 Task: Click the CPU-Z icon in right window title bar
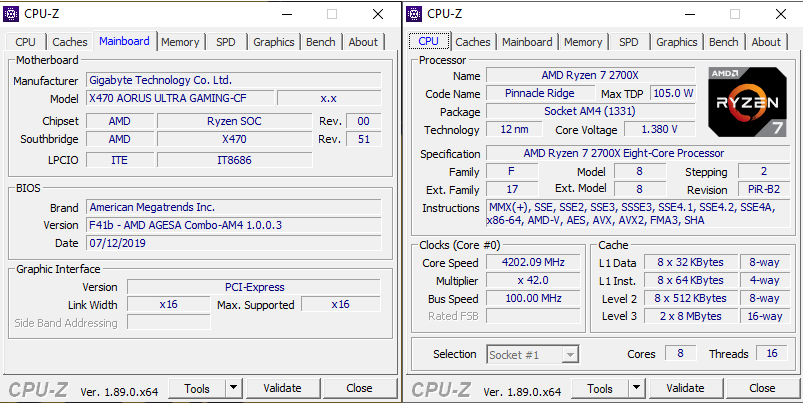point(414,14)
